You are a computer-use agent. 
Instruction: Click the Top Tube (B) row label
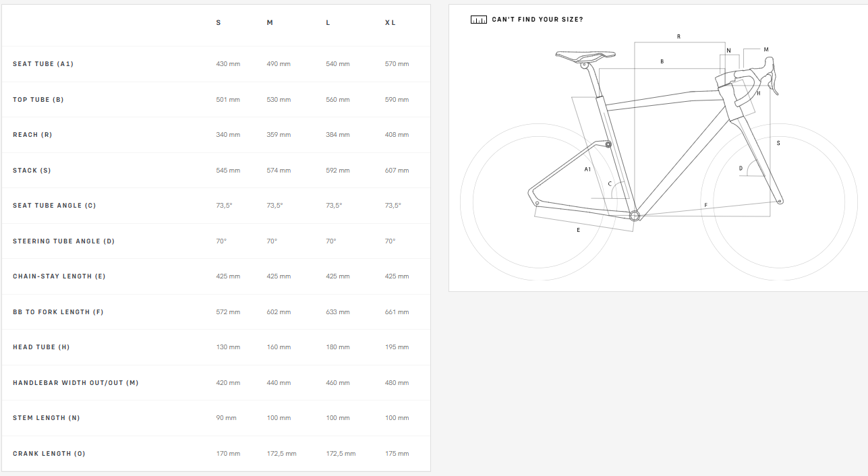pyautogui.click(x=38, y=100)
